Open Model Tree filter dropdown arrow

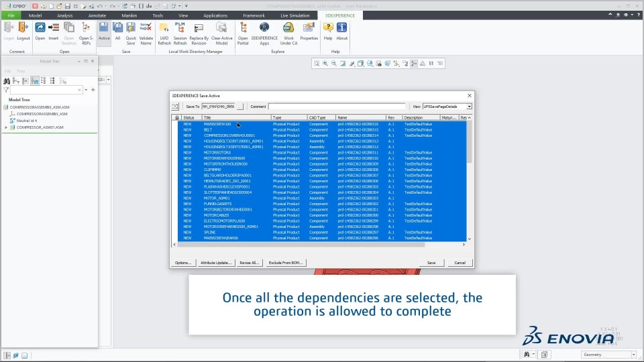[86, 90]
